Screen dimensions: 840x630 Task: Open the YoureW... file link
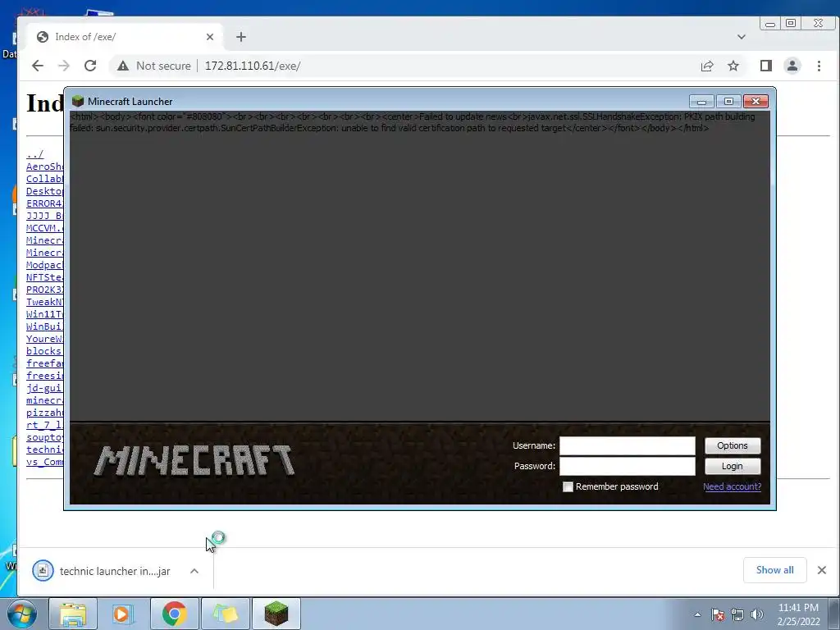click(x=44, y=339)
